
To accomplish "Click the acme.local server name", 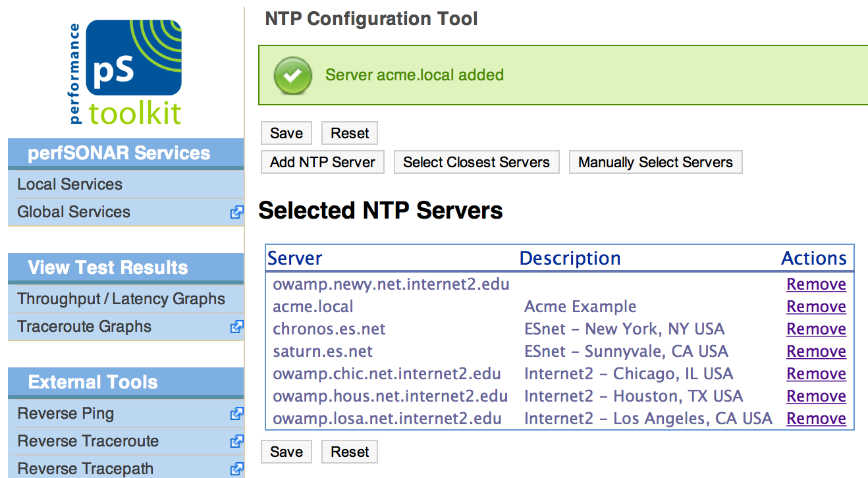I will click(x=313, y=307).
